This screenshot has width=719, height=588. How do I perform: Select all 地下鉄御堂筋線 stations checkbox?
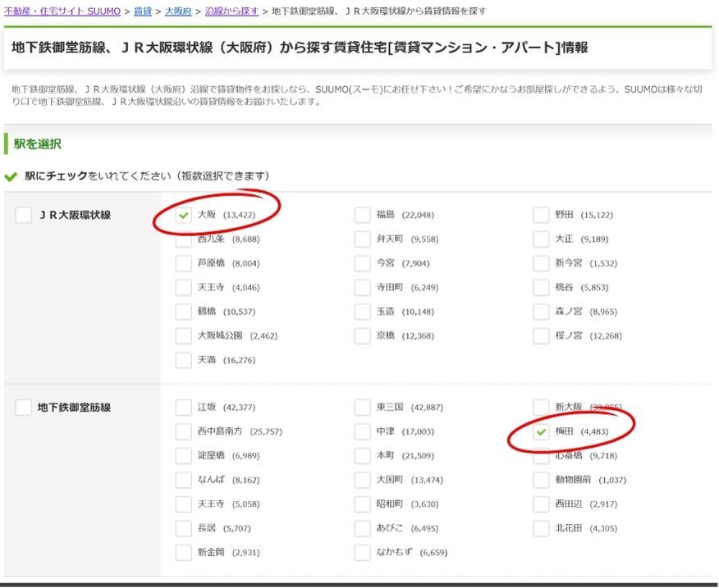pyautogui.click(x=24, y=408)
